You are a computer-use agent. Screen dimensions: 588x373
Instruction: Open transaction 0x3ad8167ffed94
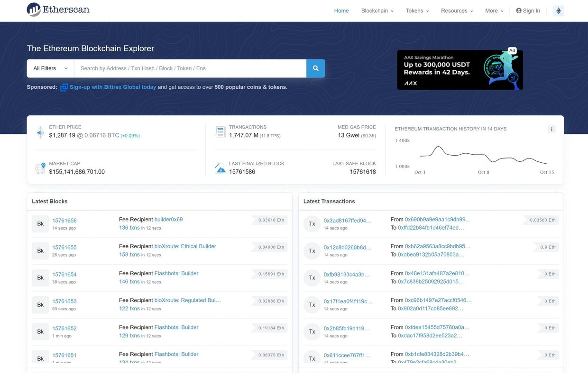(348, 221)
